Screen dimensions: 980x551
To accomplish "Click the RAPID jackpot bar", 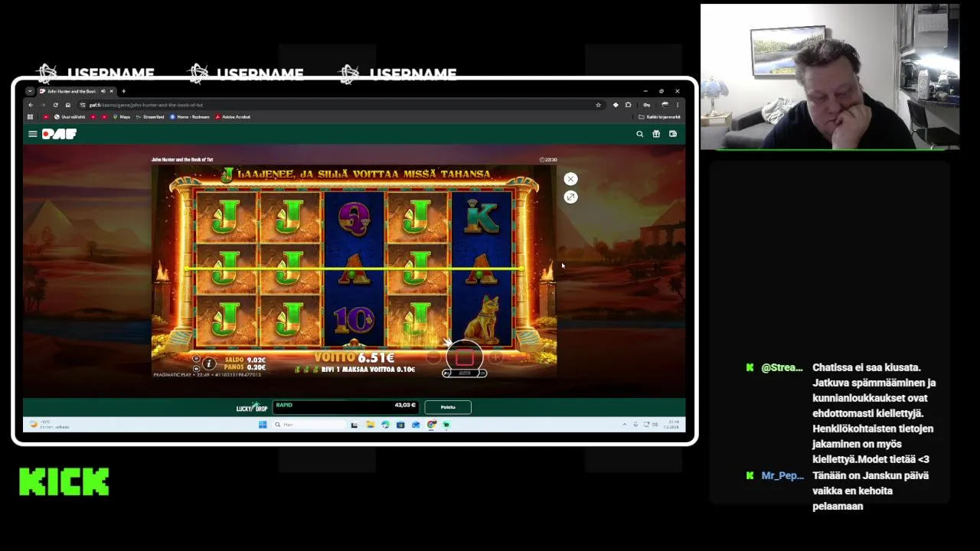I will (345, 407).
